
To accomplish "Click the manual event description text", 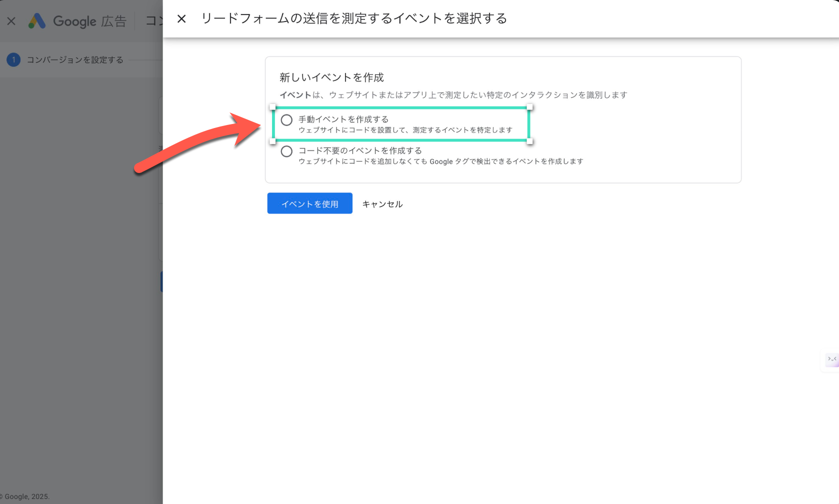I will [x=405, y=130].
